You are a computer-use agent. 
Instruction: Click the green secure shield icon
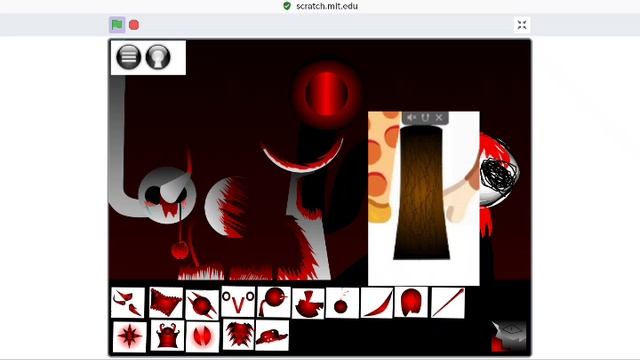[x=287, y=6]
